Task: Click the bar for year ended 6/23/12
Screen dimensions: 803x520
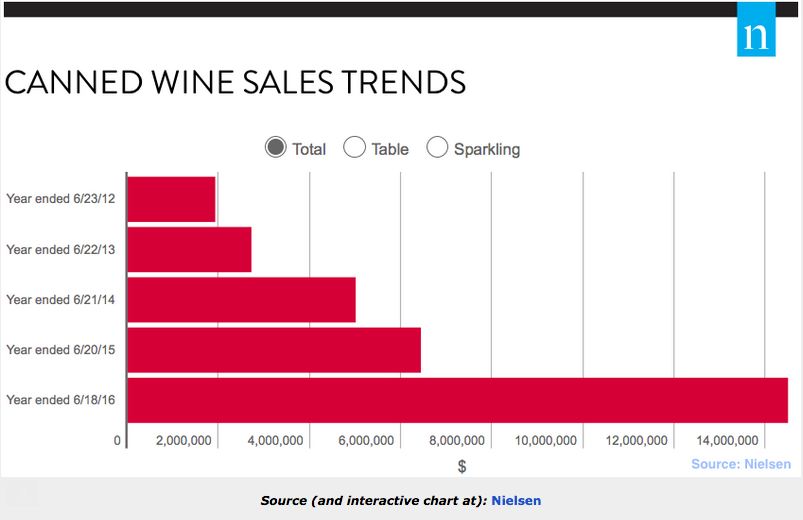Action: pyautogui.click(x=172, y=199)
